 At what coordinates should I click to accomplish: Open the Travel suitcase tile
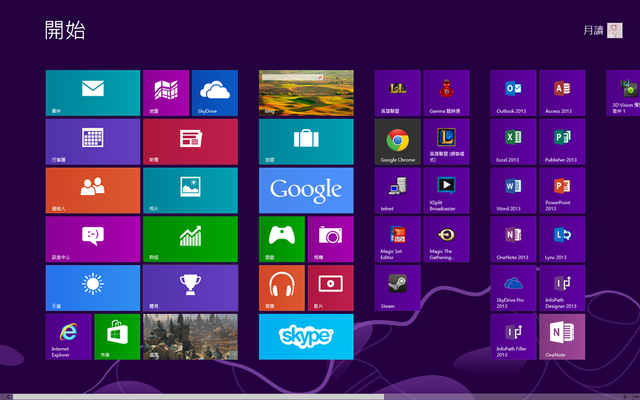pyautogui.click(x=306, y=142)
